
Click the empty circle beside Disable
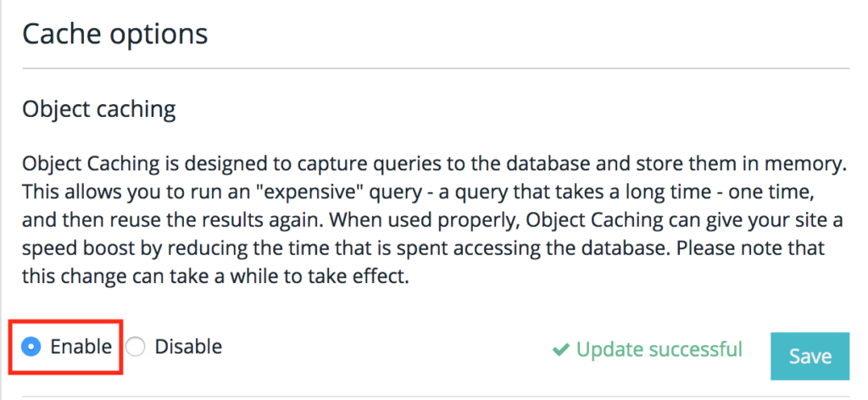pos(135,347)
